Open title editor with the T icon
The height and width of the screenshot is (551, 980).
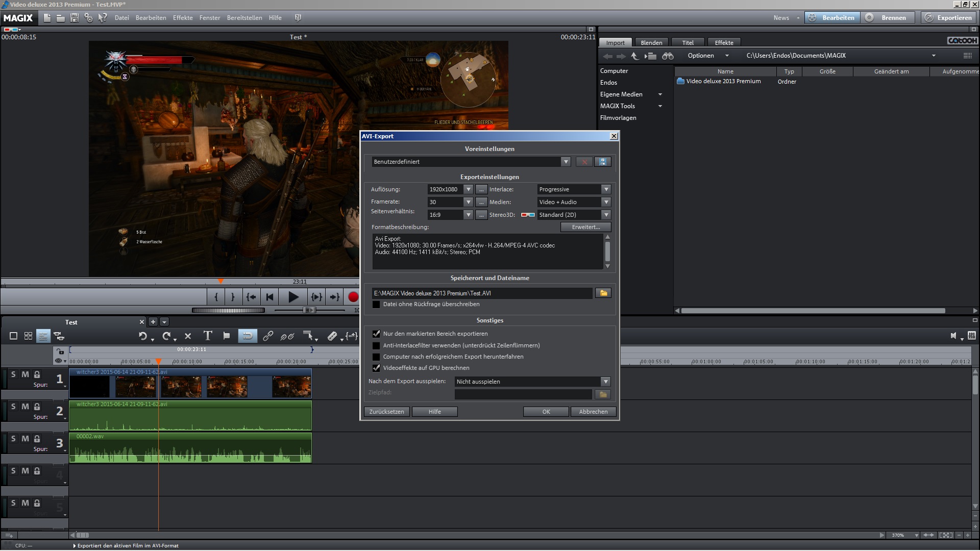click(x=207, y=336)
